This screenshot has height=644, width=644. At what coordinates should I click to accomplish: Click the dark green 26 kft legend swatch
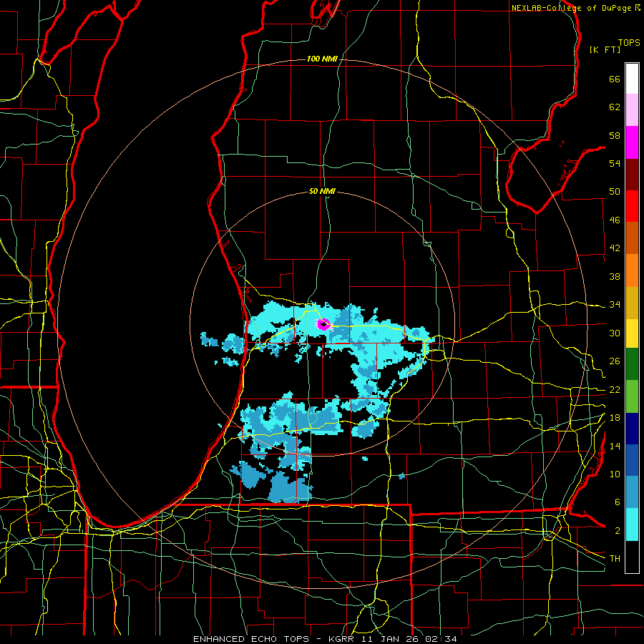click(x=632, y=364)
